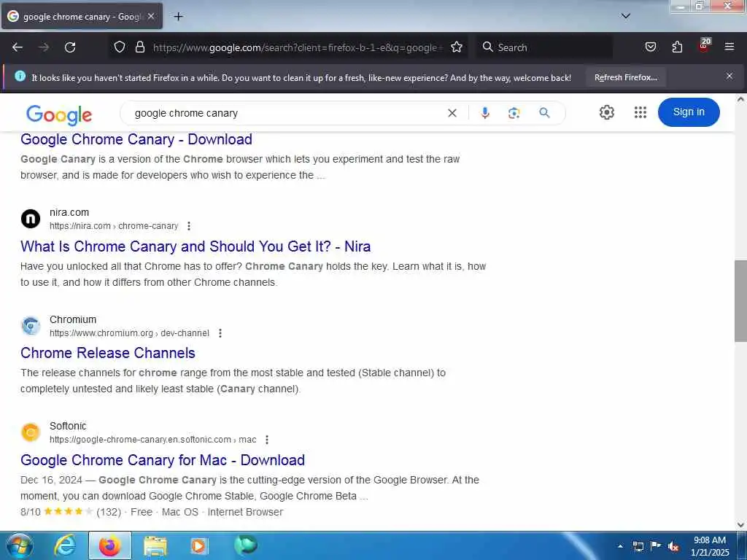Image resolution: width=747 pixels, height=560 pixels.
Task: Start voice search with the microphone icon
Action: coord(485,113)
